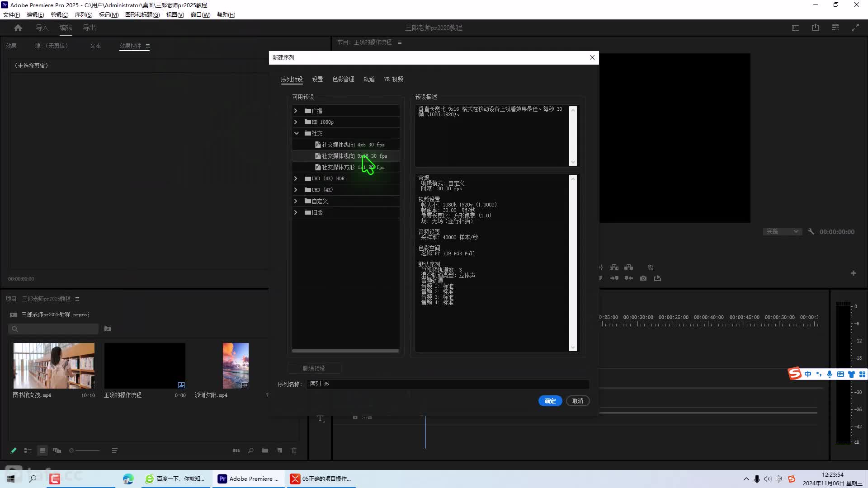Image resolution: width=868 pixels, height=488 pixels.
Task: Expand the HD 1080p presets folder
Action: (x=296, y=122)
